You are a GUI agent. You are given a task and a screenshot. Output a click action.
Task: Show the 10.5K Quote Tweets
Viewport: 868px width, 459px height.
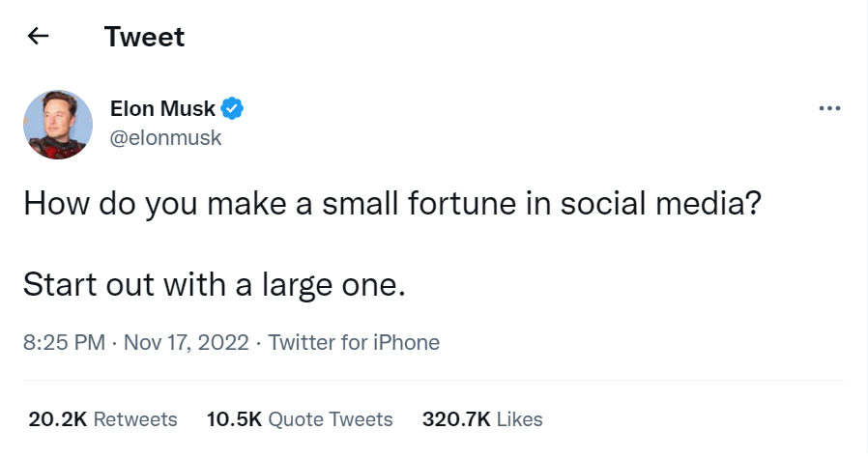coord(300,419)
